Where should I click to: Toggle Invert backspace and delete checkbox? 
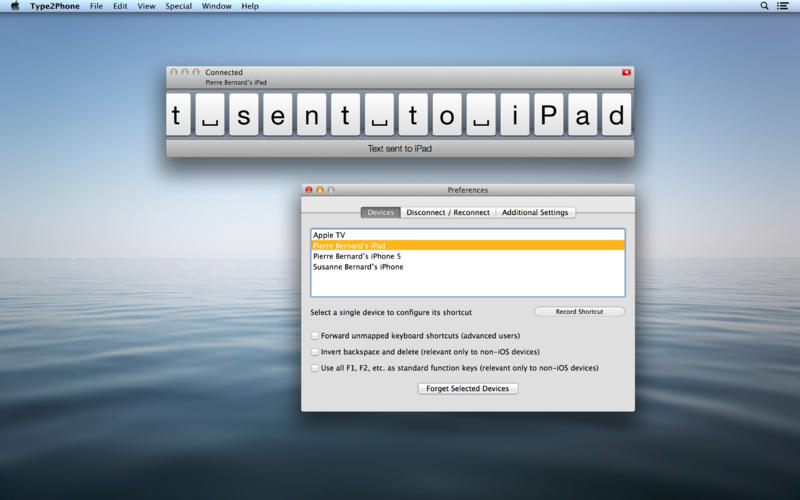[316, 352]
